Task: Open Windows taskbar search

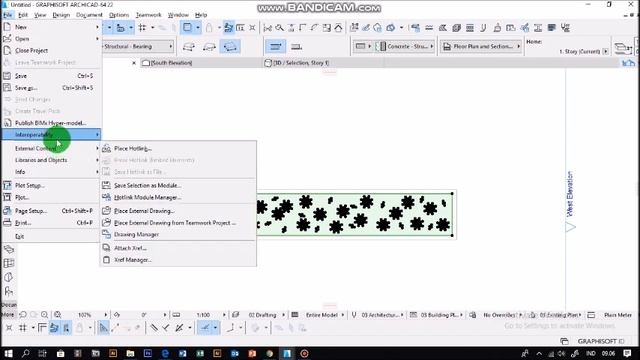Action: coord(25,353)
